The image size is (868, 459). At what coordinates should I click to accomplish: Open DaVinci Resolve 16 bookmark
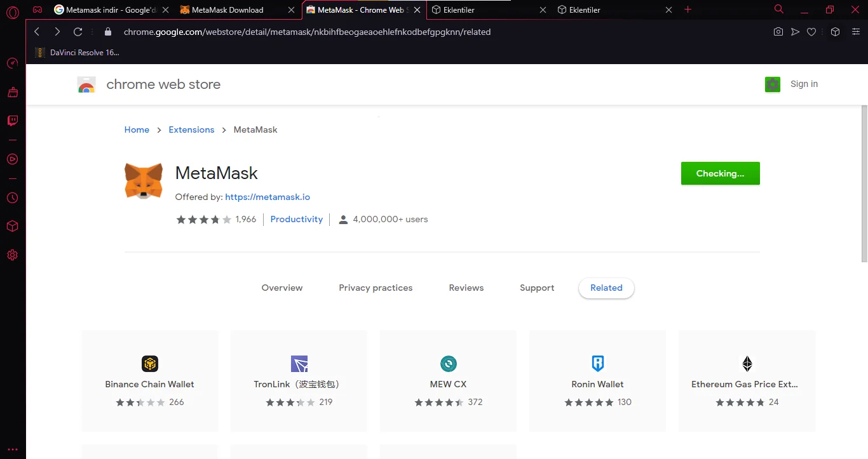[x=78, y=53]
